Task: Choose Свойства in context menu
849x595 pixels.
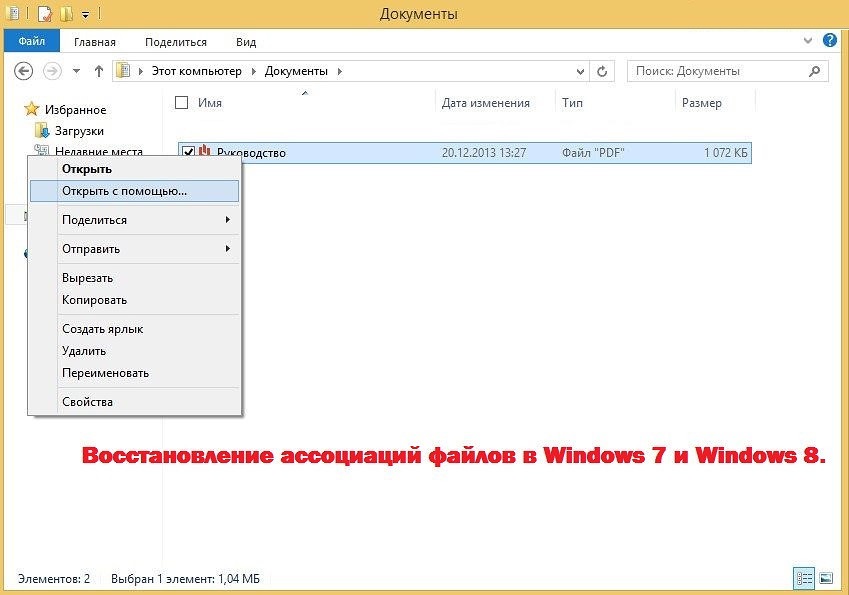Action: pos(134,402)
